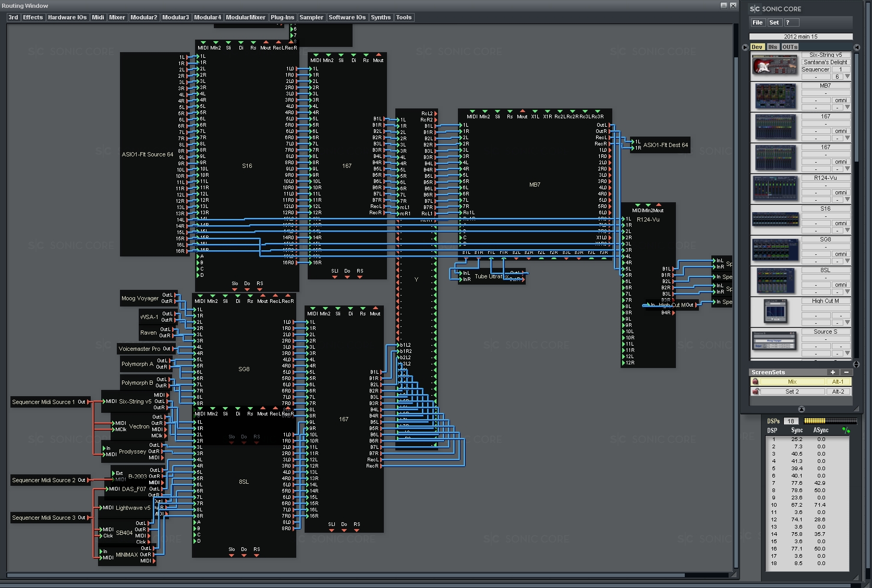Open the Mixer menu
The height and width of the screenshot is (588, 872).
tap(117, 17)
